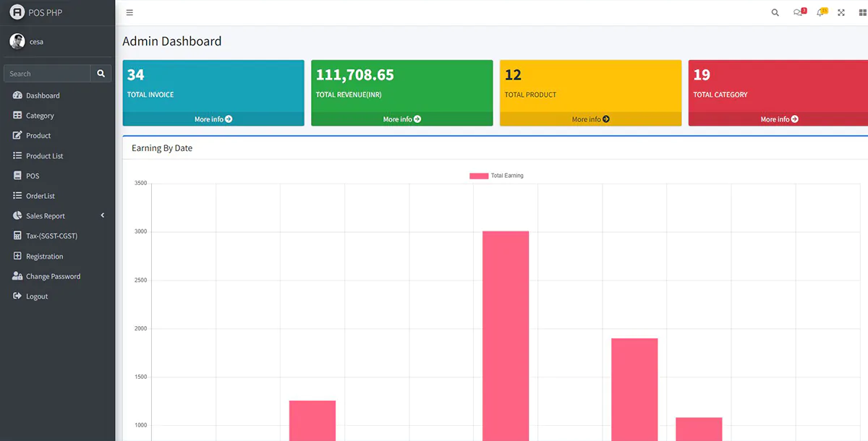This screenshot has width=868, height=441.
Task: Open the Product List page
Action: 44,156
